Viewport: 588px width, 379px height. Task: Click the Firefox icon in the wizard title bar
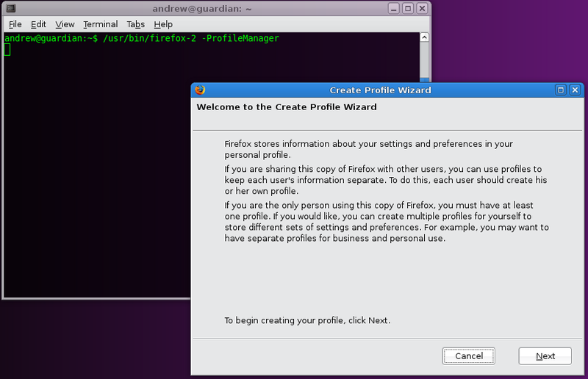coord(200,90)
